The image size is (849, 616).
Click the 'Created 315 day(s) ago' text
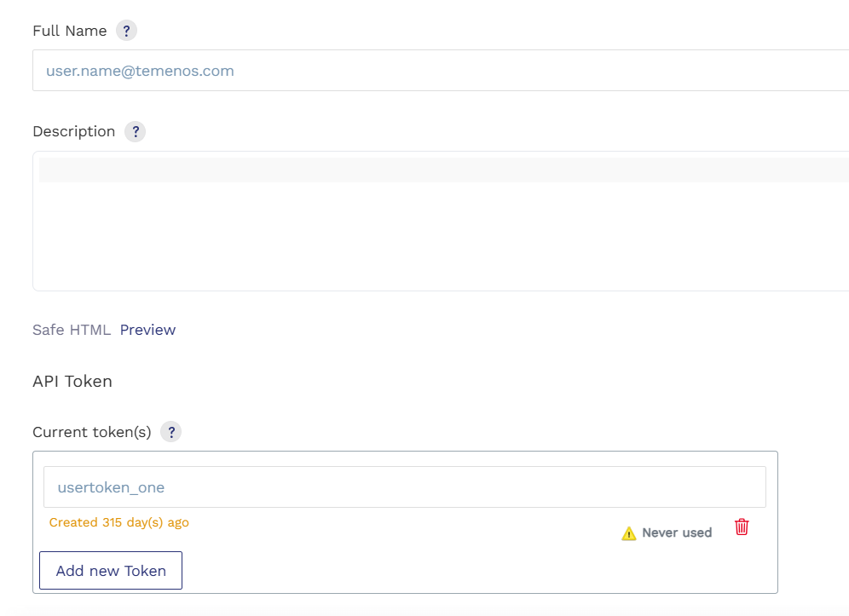click(119, 522)
